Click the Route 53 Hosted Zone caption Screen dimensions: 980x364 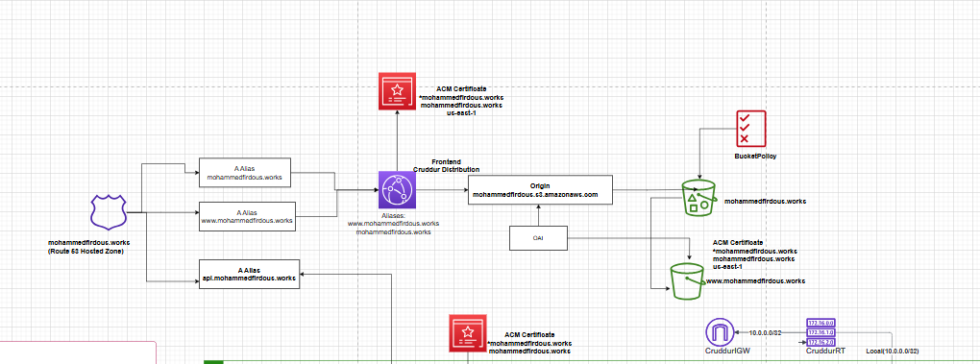click(x=88, y=246)
